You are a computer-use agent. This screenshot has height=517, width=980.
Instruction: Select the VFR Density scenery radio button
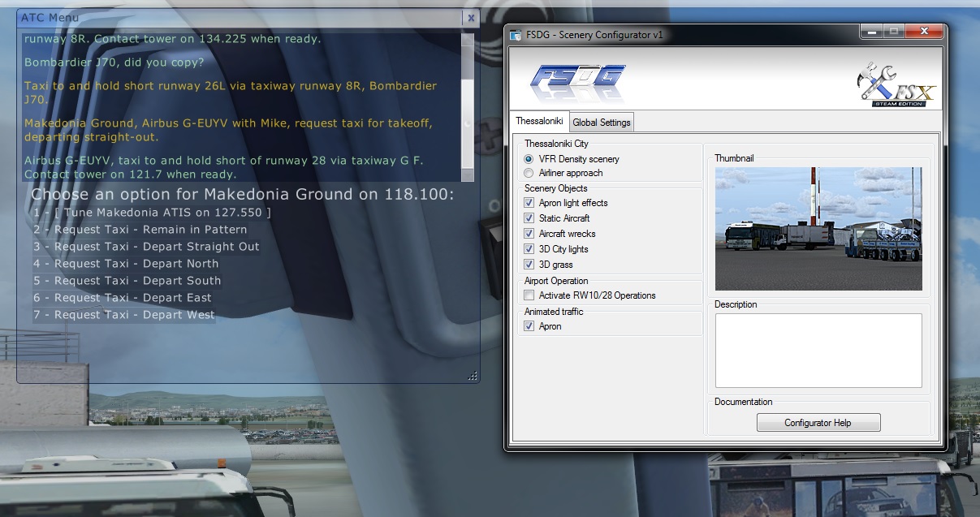point(529,159)
